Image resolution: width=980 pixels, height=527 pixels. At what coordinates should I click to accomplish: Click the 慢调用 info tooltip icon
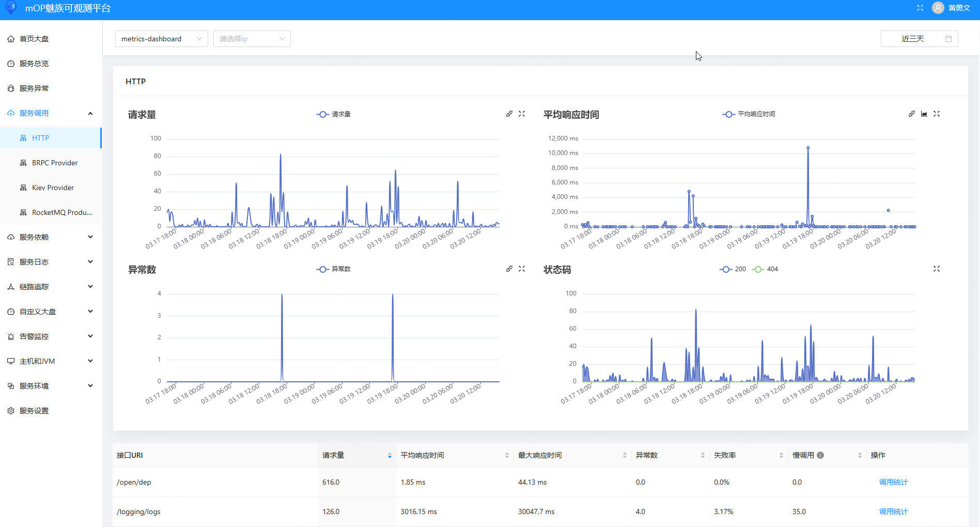pos(820,455)
